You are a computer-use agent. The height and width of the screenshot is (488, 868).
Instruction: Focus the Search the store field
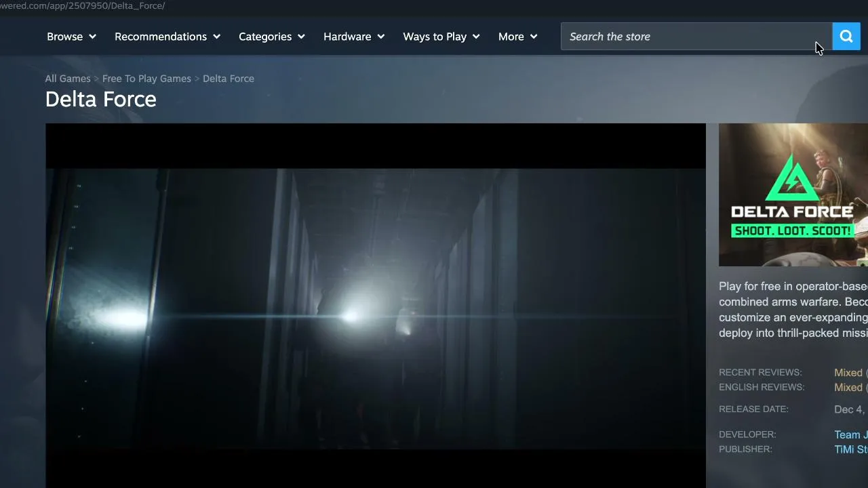(x=696, y=37)
